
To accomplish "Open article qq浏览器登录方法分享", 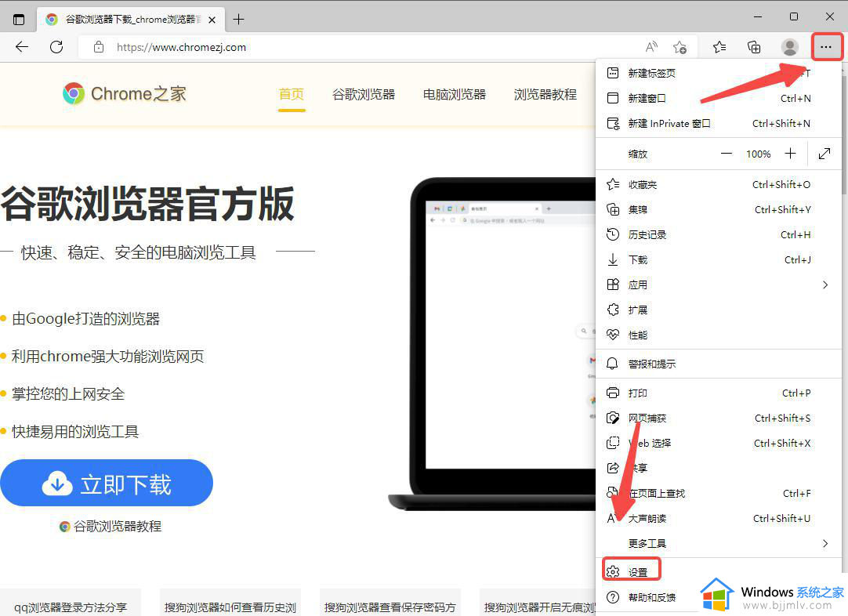I will click(x=71, y=607).
